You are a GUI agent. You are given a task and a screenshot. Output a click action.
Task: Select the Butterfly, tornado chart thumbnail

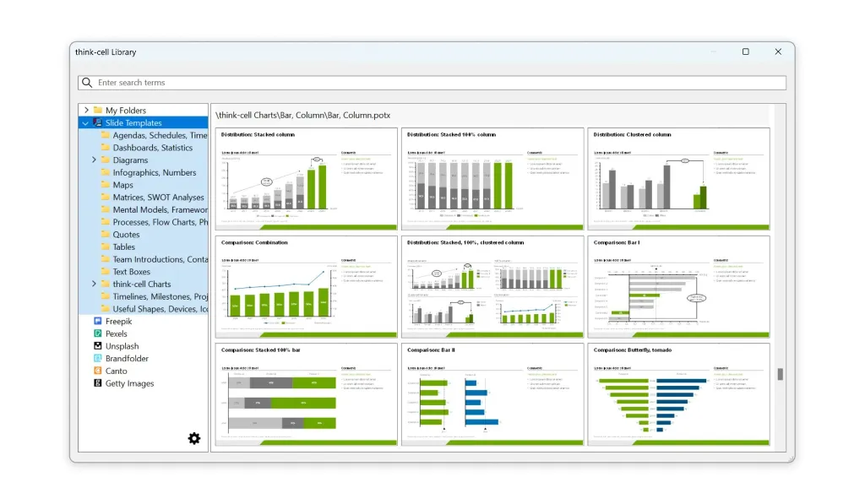point(678,394)
